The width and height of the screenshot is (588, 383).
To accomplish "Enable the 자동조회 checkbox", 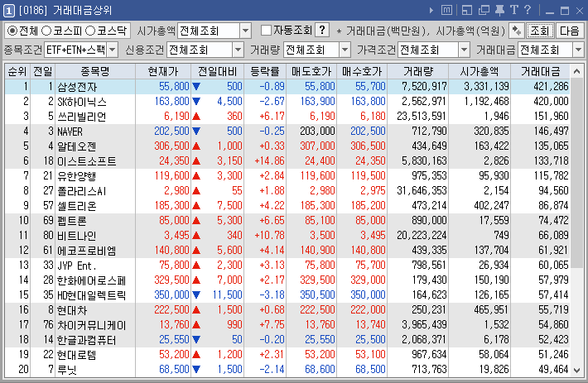I will click(x=266, y=31).
